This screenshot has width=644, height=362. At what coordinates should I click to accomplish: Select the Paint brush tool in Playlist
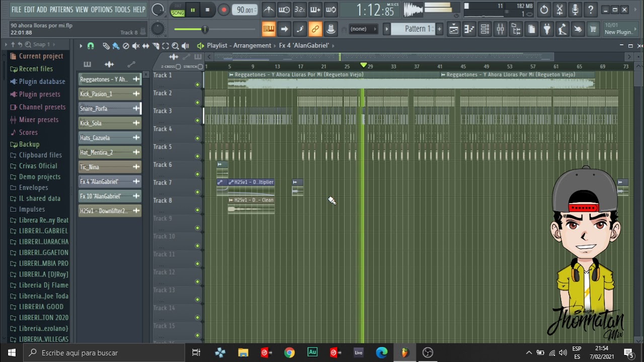click(x=116, y=46)
